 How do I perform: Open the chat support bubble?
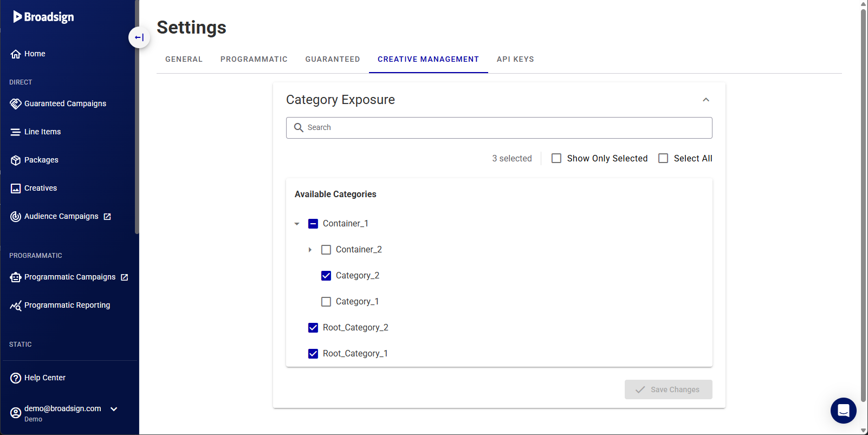click(x=844, y=411)
